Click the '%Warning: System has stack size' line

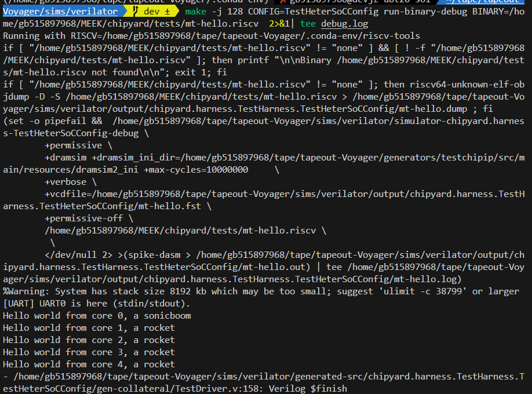point(261,291)
